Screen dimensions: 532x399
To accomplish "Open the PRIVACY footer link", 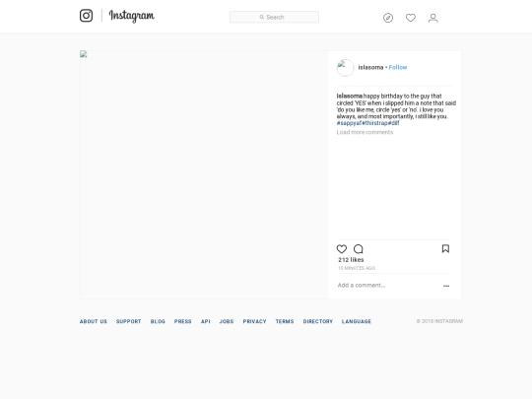I will point(254,321).
